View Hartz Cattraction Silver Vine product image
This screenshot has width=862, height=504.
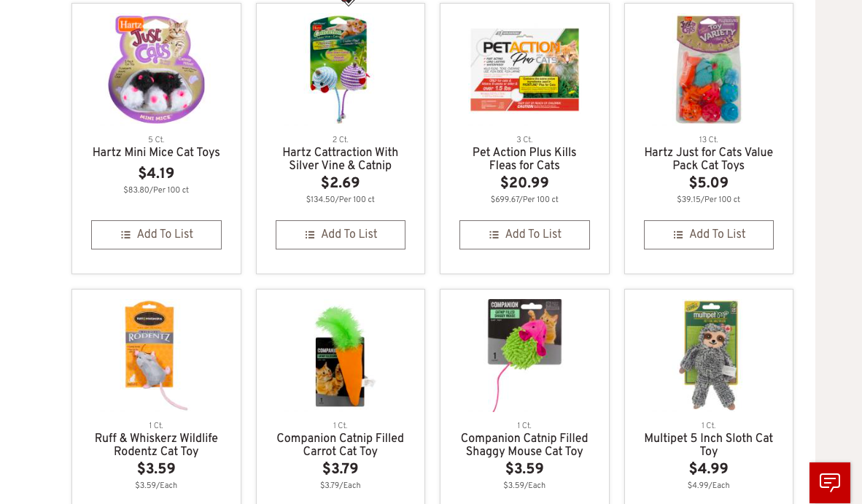(x=340, y=69)
